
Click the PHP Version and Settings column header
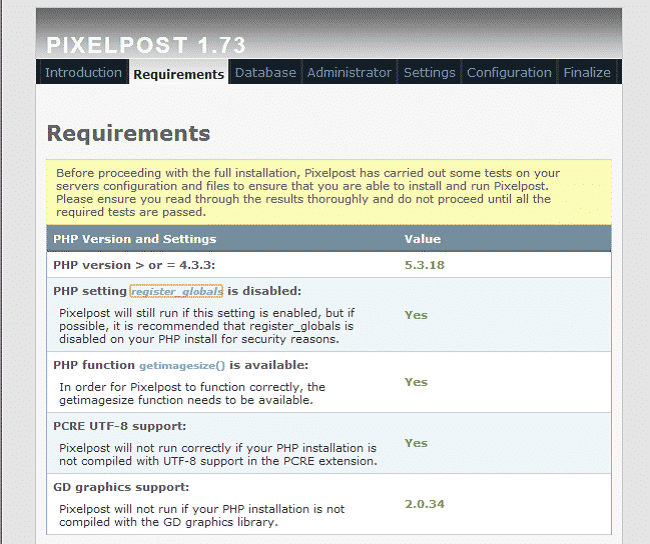[x=134, y=239]
